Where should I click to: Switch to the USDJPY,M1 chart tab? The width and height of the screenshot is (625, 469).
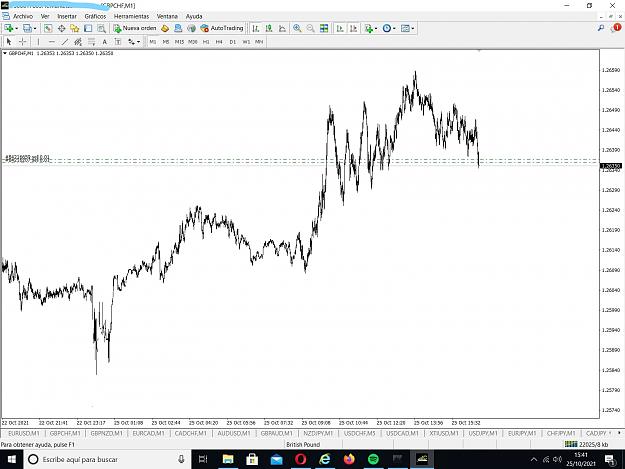click(x=483, y=433)
